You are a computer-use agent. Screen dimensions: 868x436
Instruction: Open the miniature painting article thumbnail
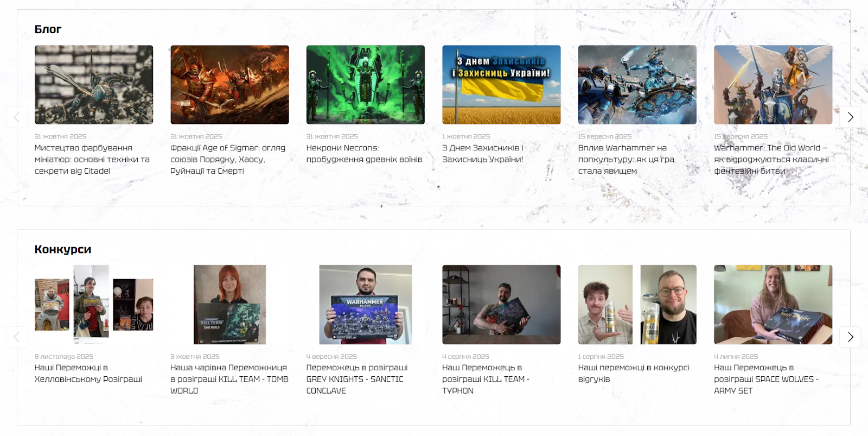pyautogui.click(x=94, y=85)
